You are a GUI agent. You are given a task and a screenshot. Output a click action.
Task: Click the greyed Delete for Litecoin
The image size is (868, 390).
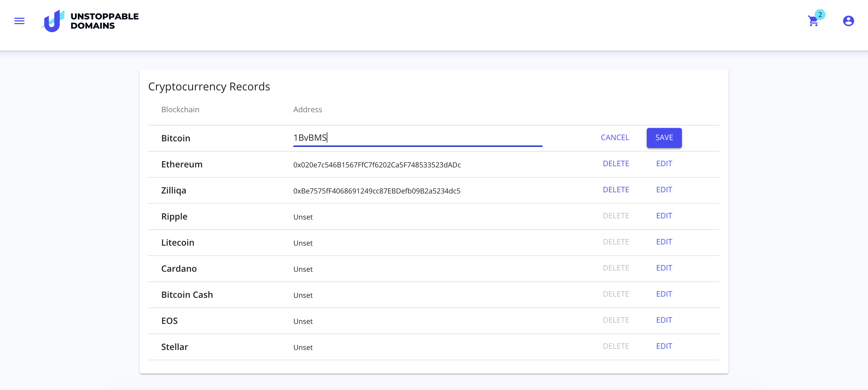(x=616, y=242)
